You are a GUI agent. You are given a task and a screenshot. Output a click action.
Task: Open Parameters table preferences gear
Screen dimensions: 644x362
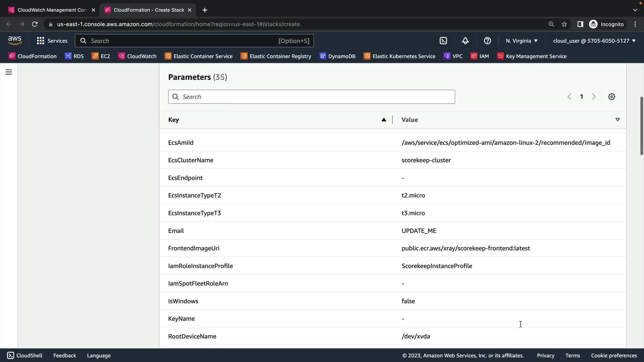(x=611, y=97)
